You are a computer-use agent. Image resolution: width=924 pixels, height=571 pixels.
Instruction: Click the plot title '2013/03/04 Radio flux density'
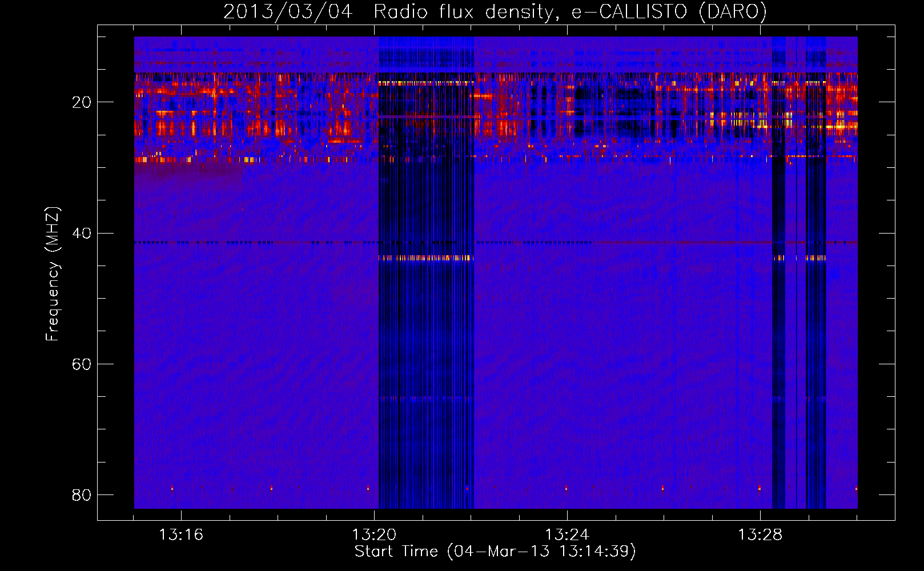click(x=495, y=12)
